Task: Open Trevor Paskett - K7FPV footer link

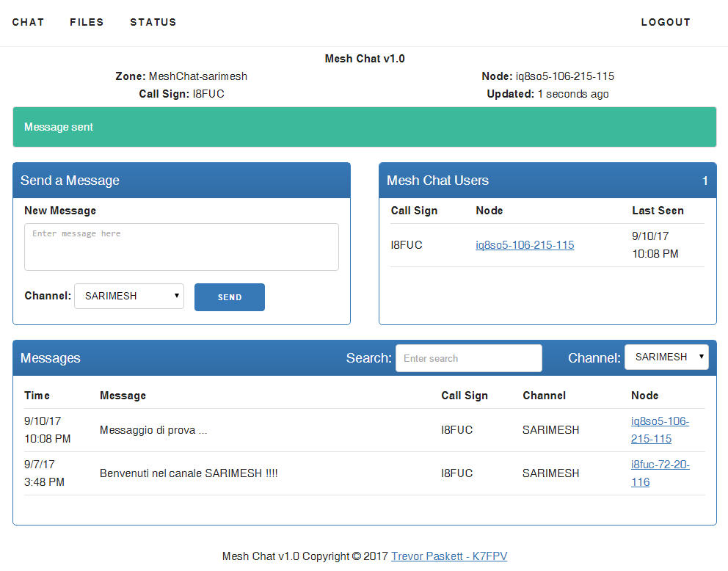Action: click(449, 556)
